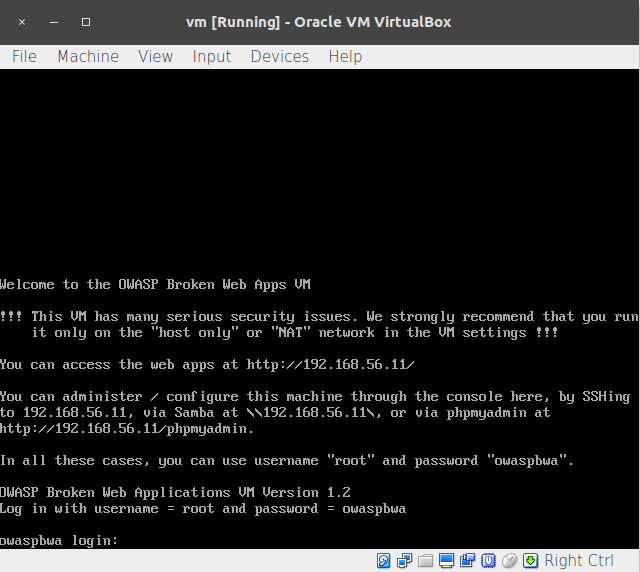Image resolution: width=640 pixels, height=572 pixels.
Task: Open the Input menu
Action: (x=212, y=56)
